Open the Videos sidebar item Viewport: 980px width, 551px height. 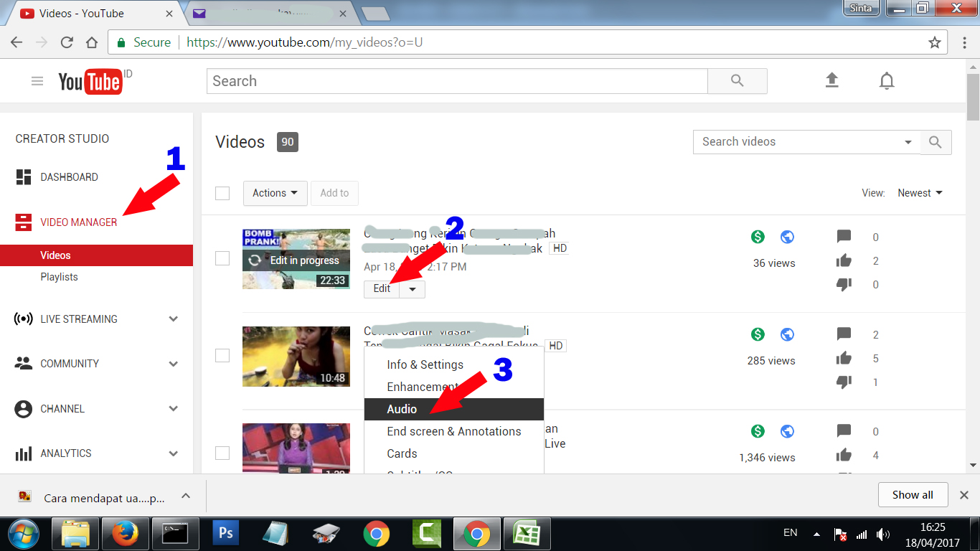(96, 255)
